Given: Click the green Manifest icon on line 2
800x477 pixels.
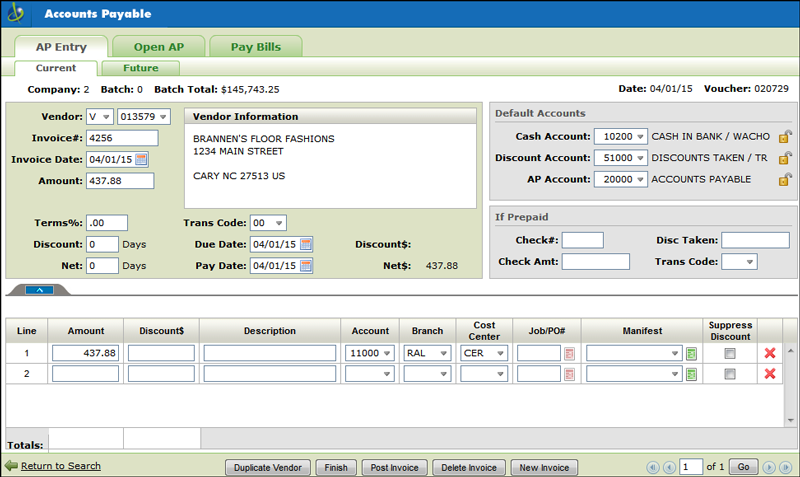Looking at the screenshot, I should [691, 374].
